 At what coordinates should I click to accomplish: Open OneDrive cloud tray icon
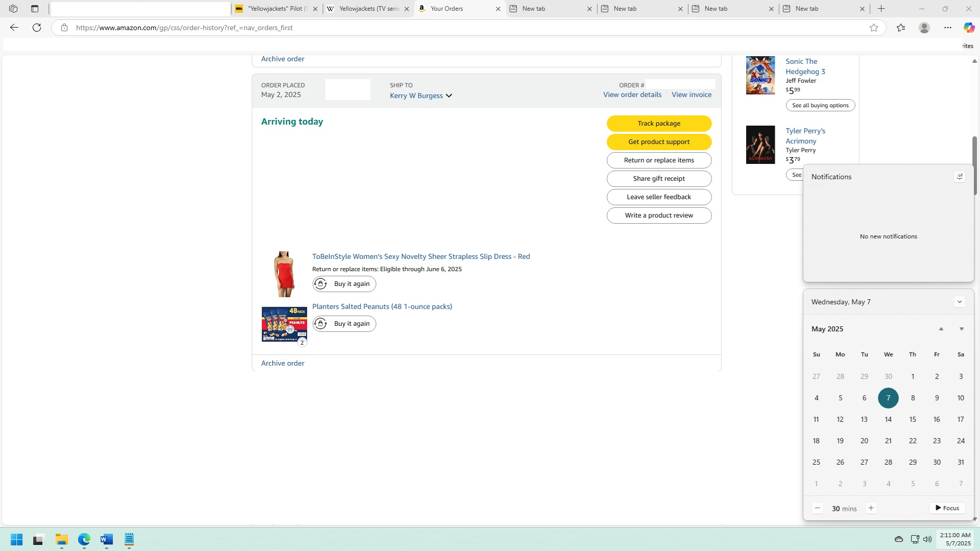(x=899, y=539)
